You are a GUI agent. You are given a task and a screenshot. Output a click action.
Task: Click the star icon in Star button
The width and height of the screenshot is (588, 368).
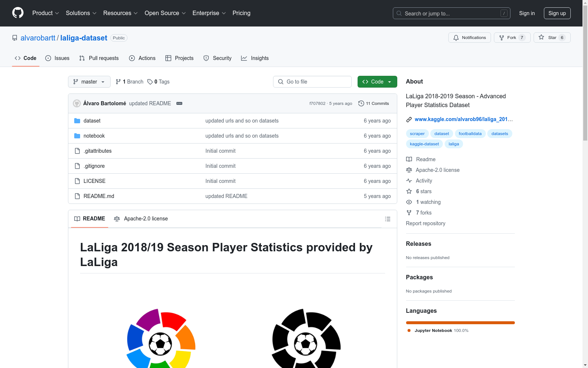541,37
